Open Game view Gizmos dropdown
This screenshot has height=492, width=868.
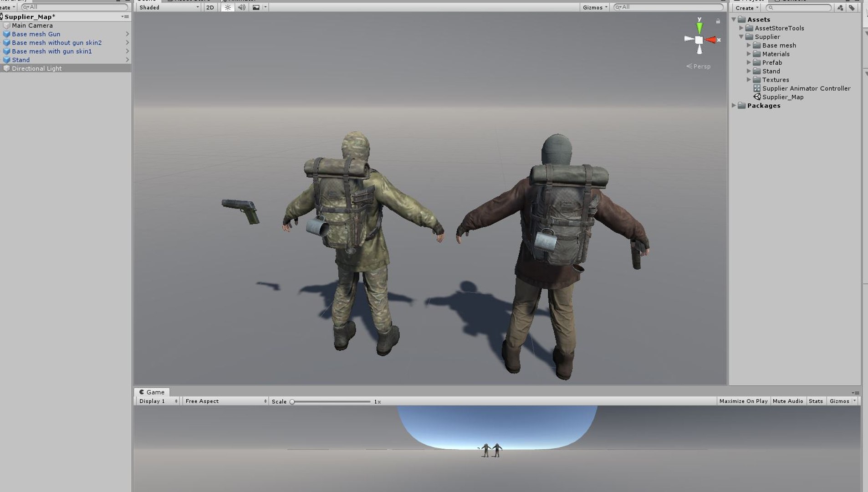[x=842, y=401]
